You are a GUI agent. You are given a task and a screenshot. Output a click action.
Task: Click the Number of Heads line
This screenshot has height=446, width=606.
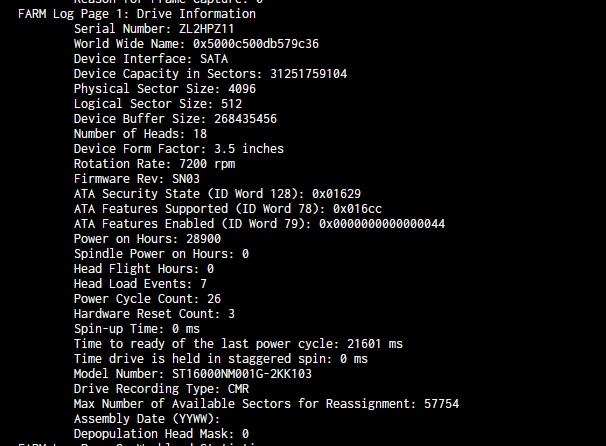(x=140, y=134)
